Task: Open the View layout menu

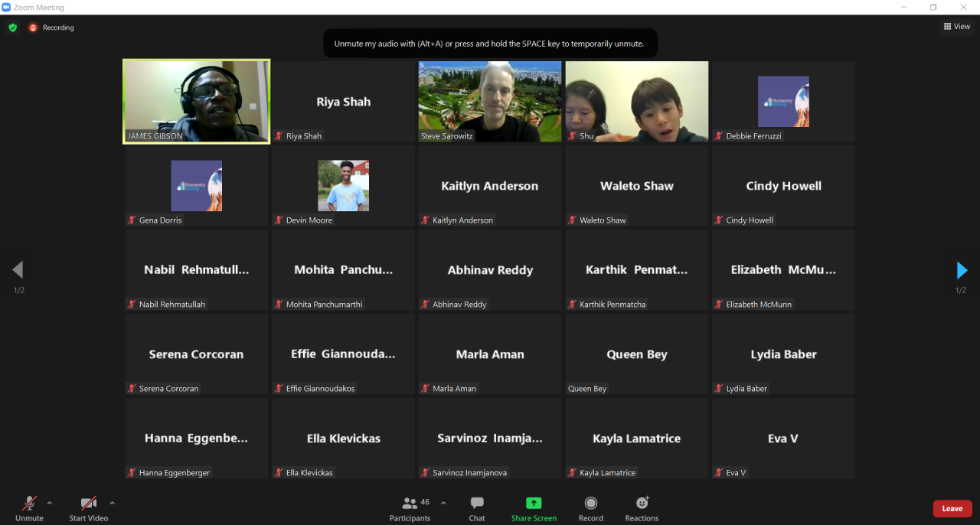Action: tap(957, 27)
